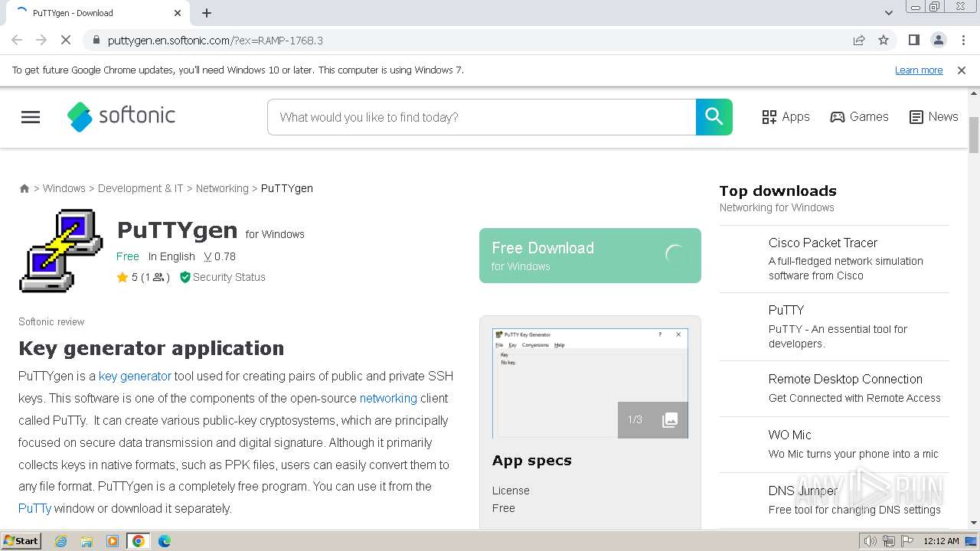Click the teal search magnifier button
This screenshot has width=980, height=551.
[714, 116]
